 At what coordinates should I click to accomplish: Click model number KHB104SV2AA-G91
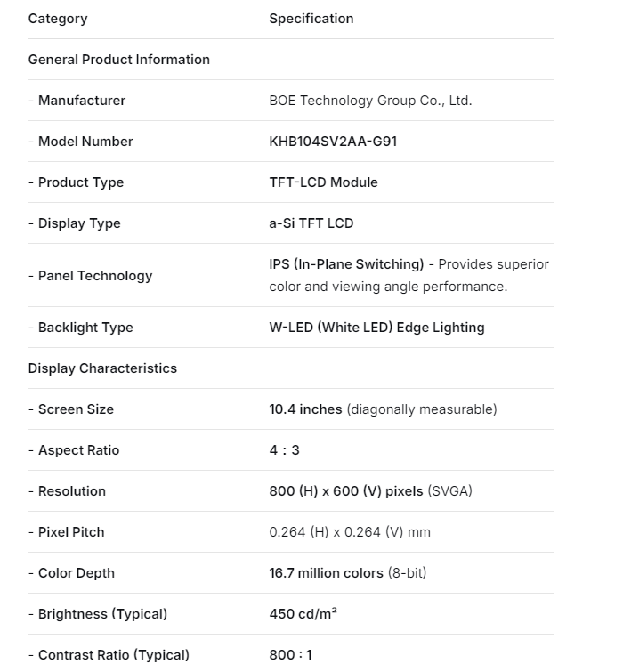333,142
